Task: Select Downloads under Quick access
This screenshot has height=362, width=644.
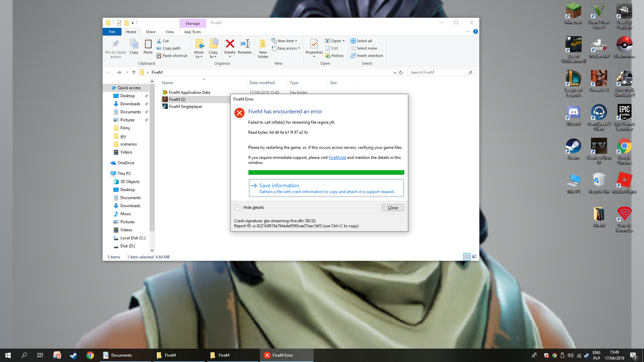Action: pos(130,104)
